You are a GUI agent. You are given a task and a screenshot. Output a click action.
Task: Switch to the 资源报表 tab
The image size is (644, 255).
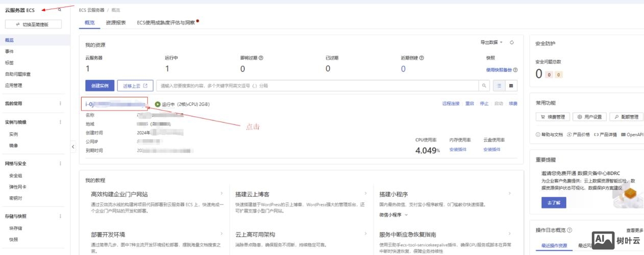(x=116, y=22)
